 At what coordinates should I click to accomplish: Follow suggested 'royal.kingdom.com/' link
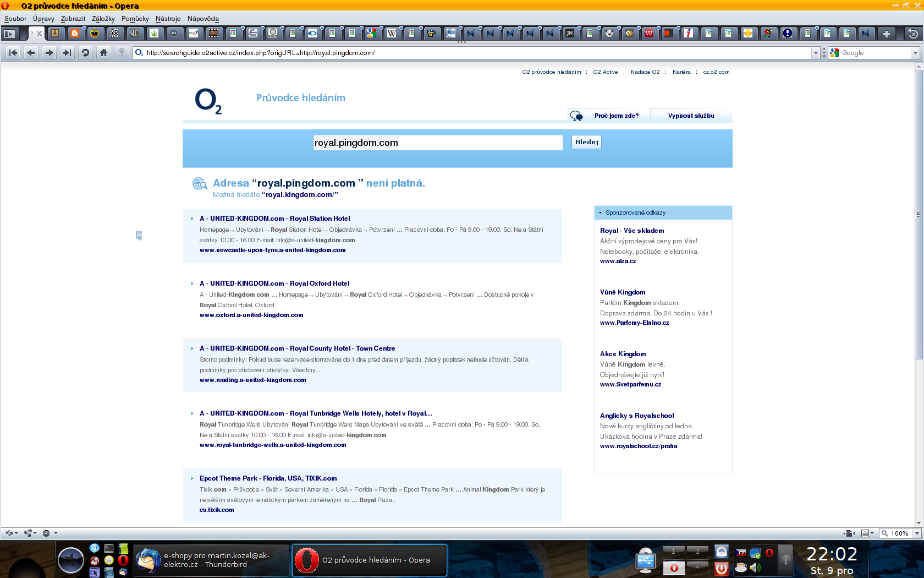(300, 195)
